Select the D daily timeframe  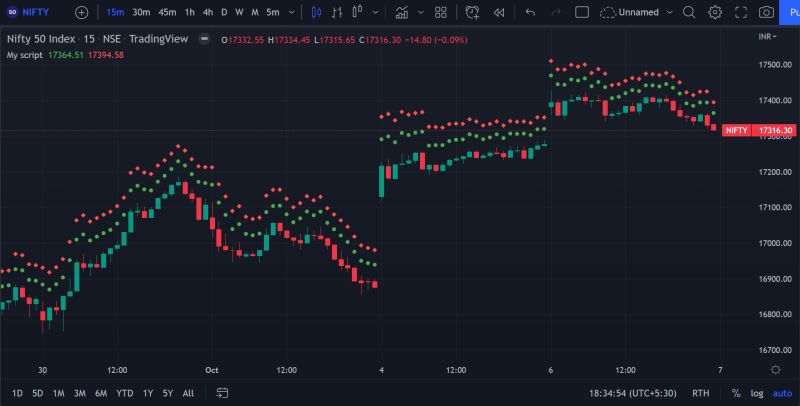click(224, 12)
